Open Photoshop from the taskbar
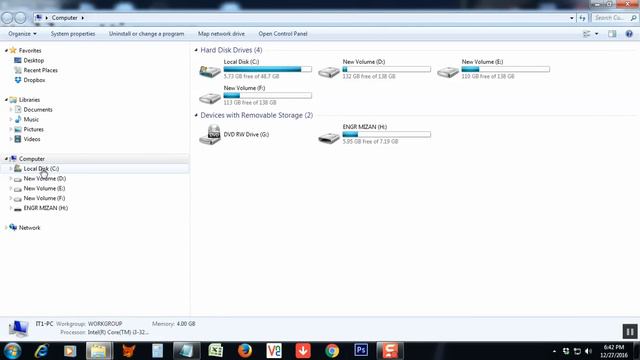 click(x=361, y=350)
